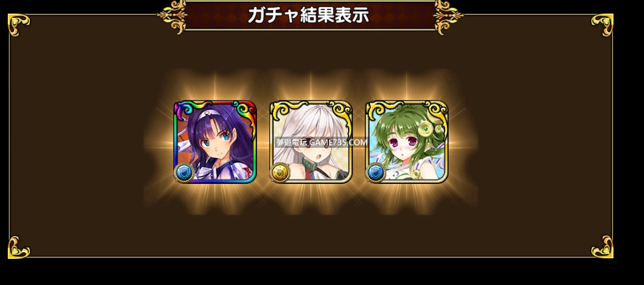This screenshot has height=285, width=644.
Task: Click purple-haired character's white headband
Action: point(207,115)
